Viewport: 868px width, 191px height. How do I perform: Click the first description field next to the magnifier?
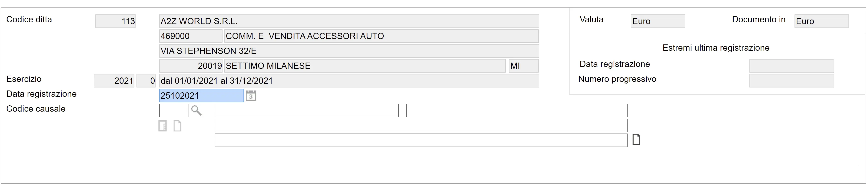click(306, 111)
